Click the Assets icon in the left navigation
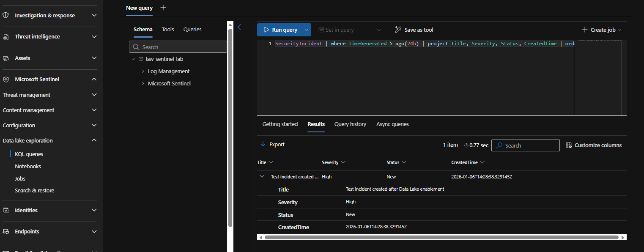 pyautogui.click(x=6, y=58)
